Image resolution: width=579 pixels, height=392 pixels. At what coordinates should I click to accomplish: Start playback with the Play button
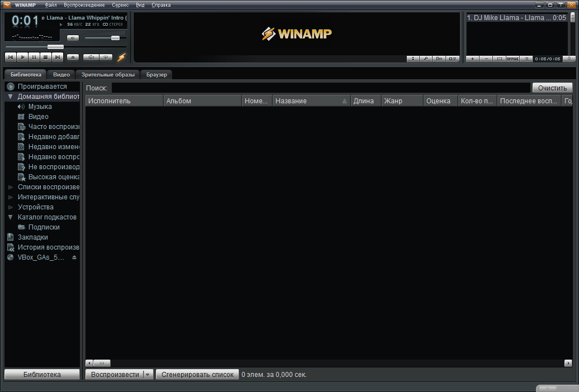coord(22,57)
